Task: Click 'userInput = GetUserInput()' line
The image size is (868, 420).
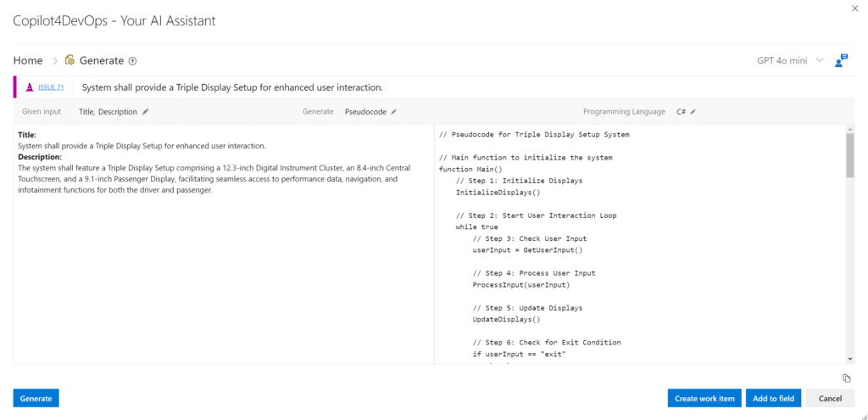Action: click(527, 250)
